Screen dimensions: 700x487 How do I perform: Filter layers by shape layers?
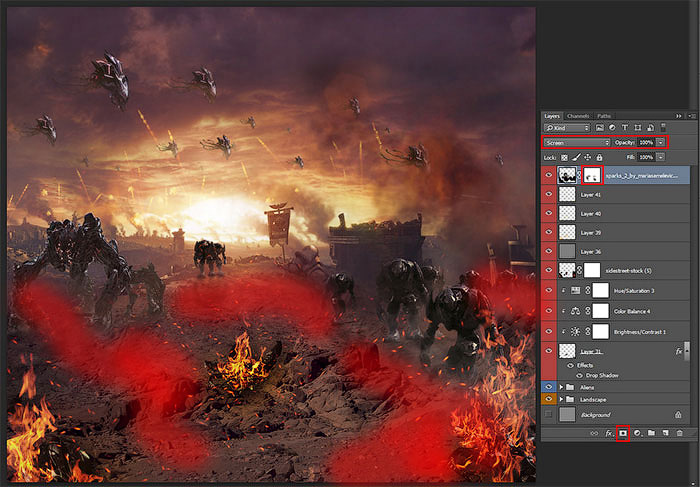[638, 128]
